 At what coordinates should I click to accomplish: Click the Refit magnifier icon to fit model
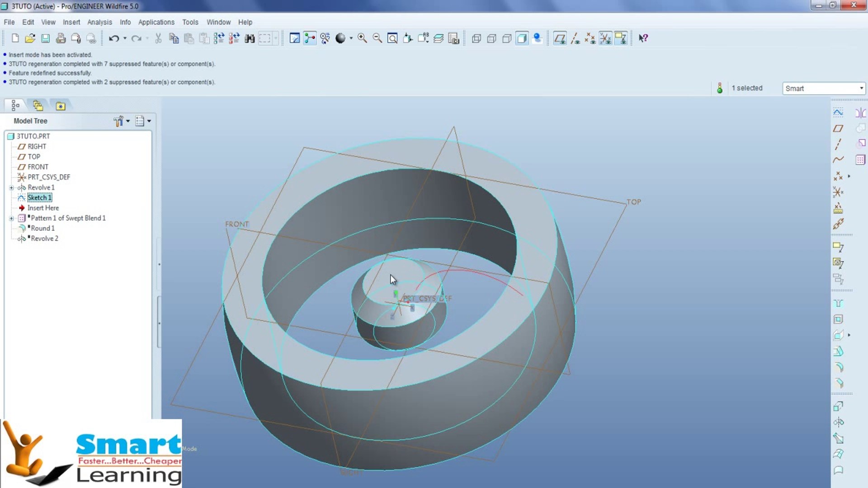(x=392, y=38)
